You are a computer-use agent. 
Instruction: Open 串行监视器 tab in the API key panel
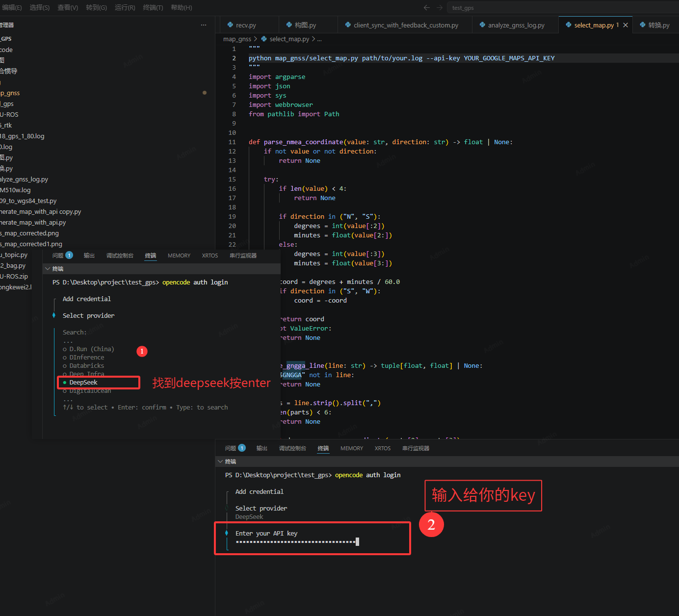[x=416, y=448]
